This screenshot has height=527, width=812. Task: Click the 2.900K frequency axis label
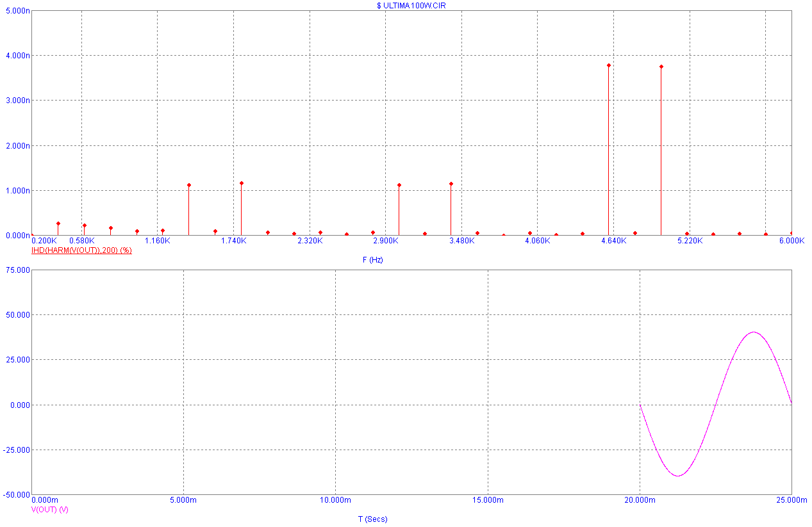click(386, 241)
